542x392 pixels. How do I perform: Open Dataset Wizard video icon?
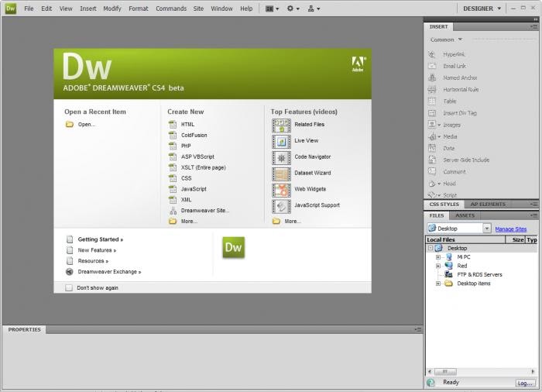click(x=281, y=174)
